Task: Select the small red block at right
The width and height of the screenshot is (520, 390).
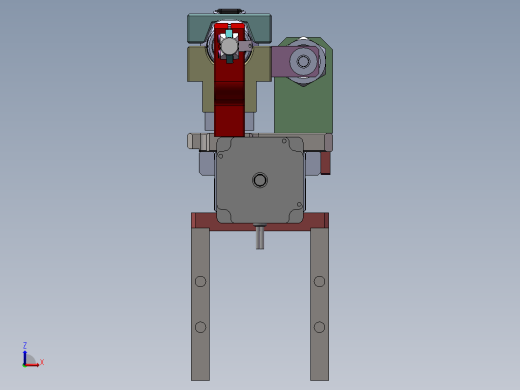Action: 326,163
